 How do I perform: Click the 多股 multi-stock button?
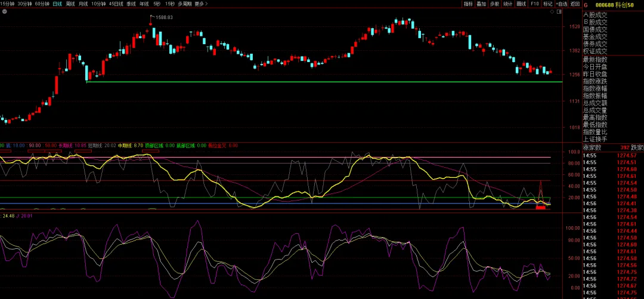[494, 4]
